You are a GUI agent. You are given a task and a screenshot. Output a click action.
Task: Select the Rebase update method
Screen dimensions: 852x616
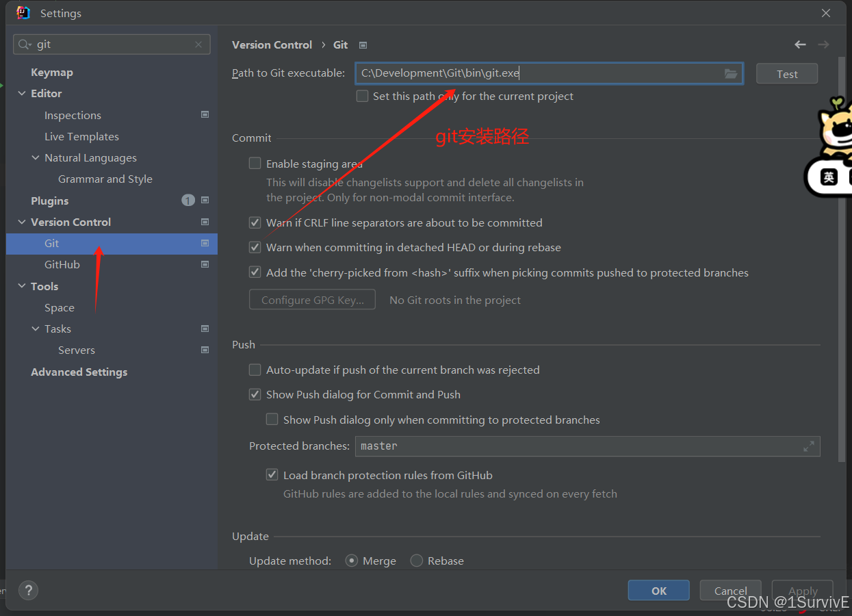417,561
